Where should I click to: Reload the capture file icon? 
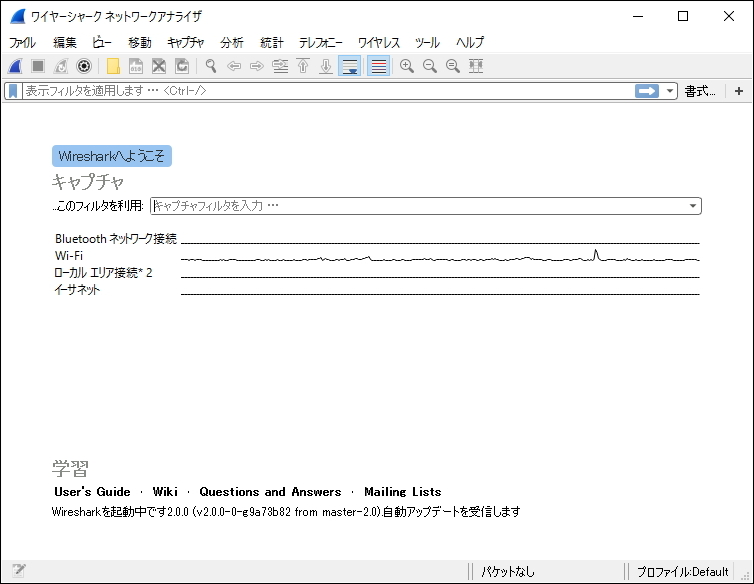[x=182, y=66]
